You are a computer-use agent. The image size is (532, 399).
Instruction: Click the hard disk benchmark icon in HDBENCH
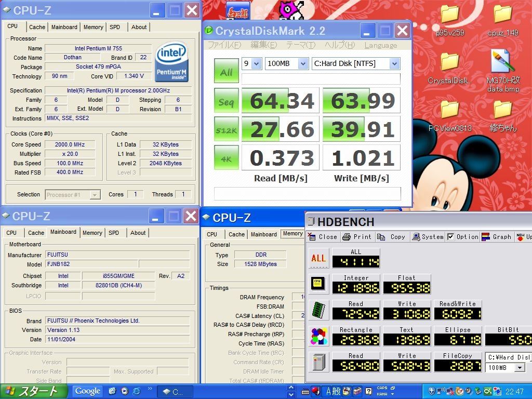click(x=318, y=362)
